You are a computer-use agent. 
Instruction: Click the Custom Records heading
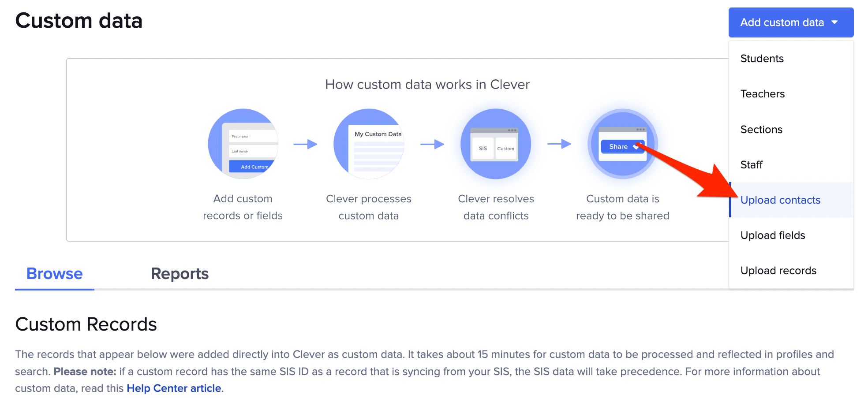[x=86, y=324]
